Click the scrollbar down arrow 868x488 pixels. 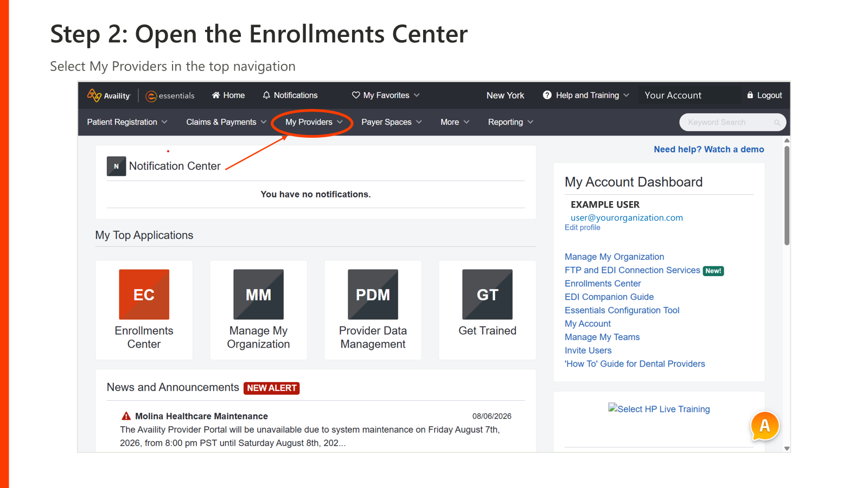787,448
